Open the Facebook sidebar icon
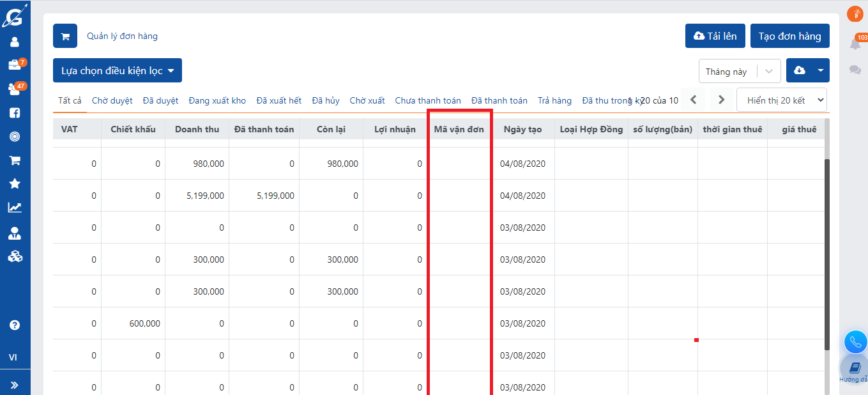Screen dimensions: 868x395 15,113
